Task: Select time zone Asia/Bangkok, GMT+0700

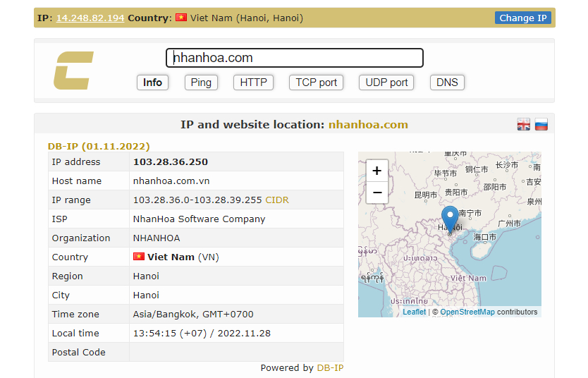Action: [x=193, y=315]
